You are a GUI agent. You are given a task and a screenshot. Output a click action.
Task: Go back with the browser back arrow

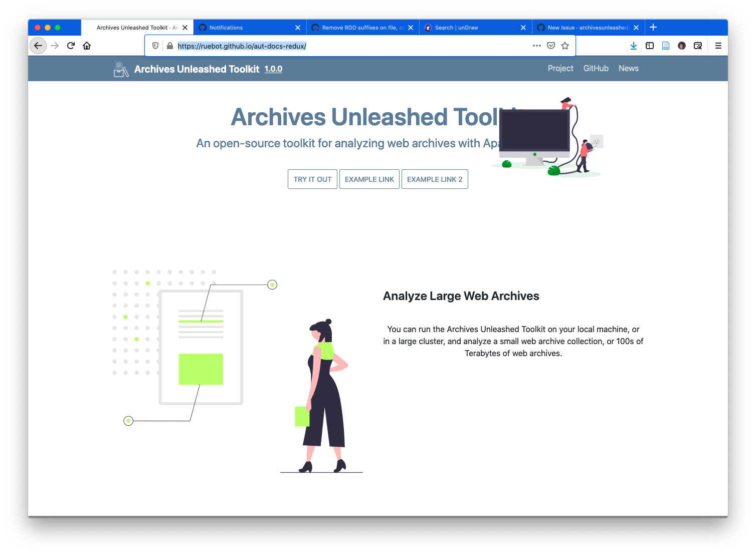(38, 46)
